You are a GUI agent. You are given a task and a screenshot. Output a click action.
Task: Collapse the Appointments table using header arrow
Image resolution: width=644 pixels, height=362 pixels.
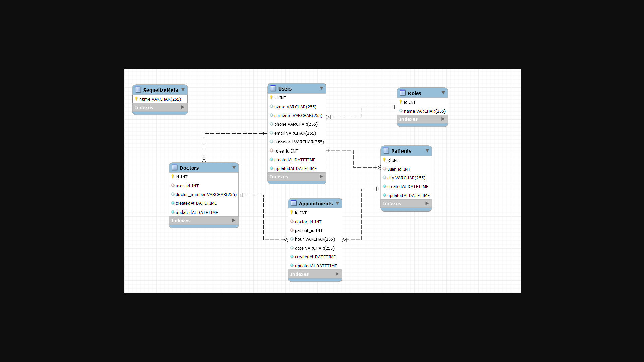click(337, 203)
